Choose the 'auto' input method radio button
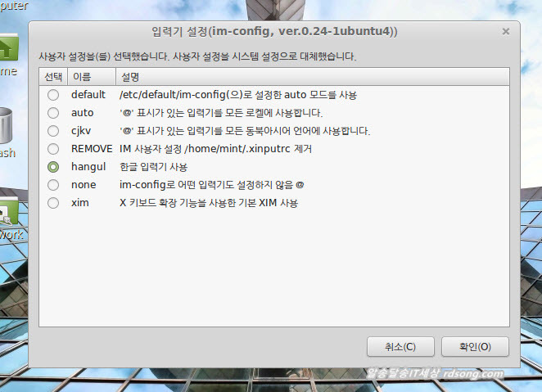The image size is (542, 392). point(53,113)
